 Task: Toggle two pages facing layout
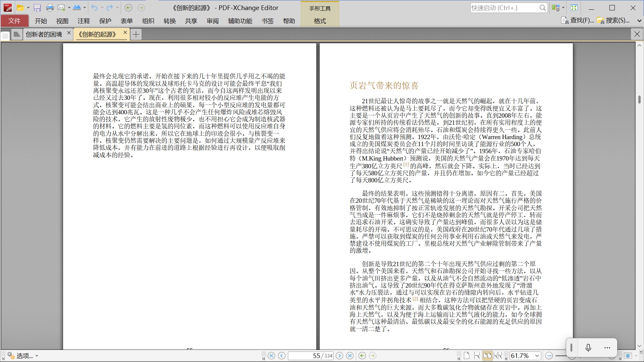487,356
